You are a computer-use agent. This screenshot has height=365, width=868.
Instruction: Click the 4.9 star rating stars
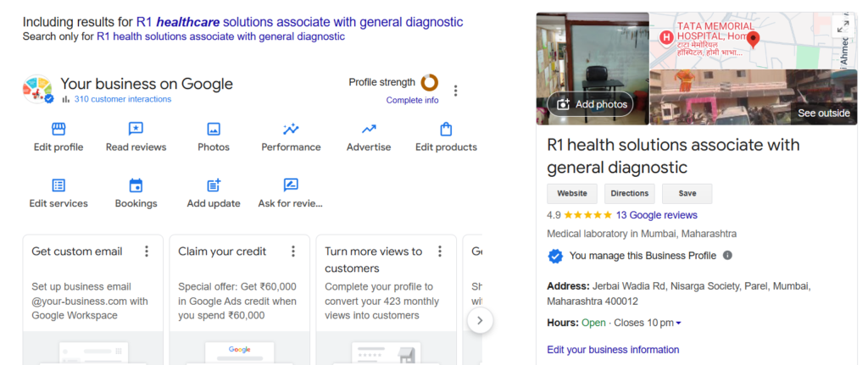click(588, 215)
